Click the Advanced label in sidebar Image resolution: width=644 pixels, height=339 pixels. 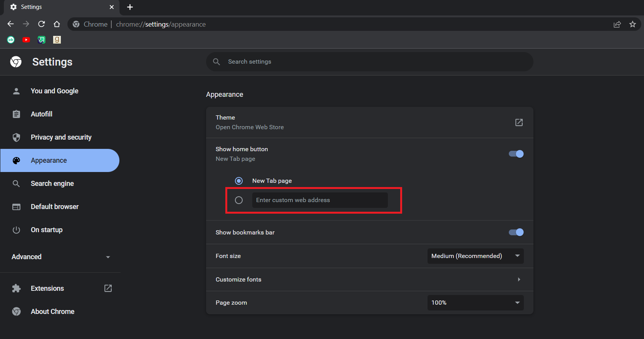(x=27, y=257)
